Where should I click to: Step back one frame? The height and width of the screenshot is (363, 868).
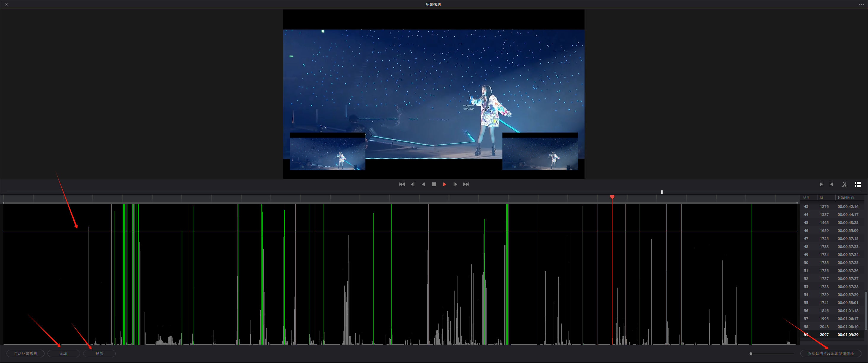click(412, 184)
